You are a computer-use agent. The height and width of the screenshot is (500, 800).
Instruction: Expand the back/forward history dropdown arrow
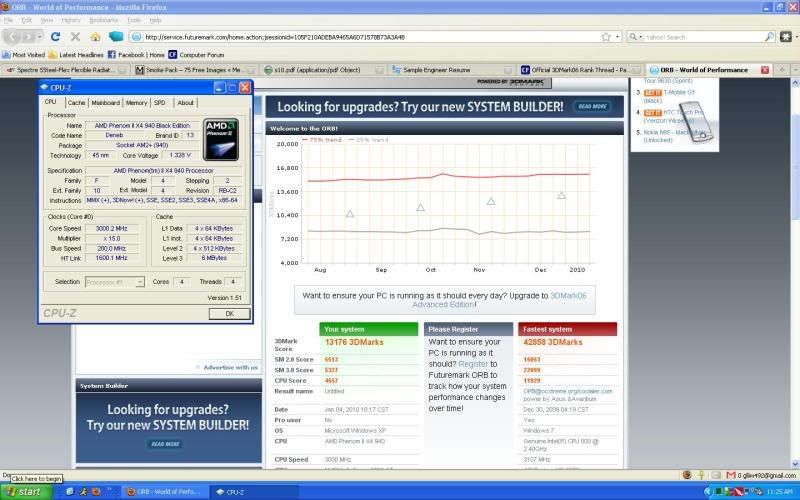(39, 37)
